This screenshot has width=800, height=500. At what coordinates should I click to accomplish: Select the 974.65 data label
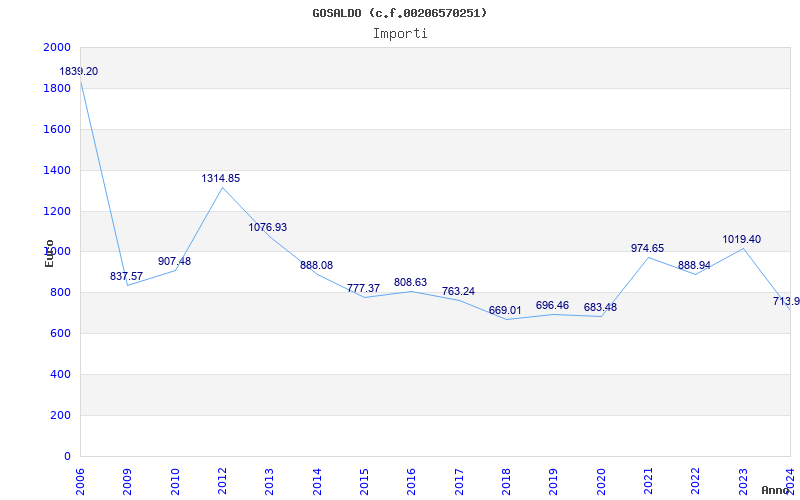coord(647,248)
